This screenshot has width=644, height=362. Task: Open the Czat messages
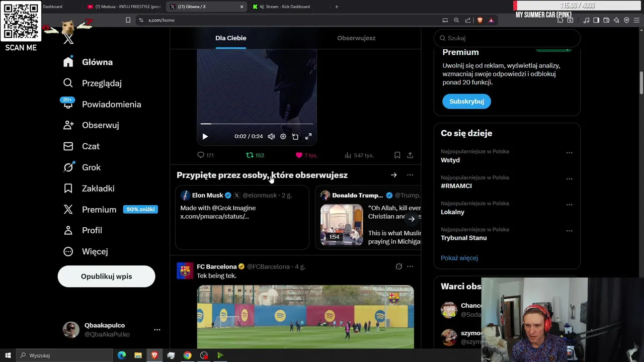click(x=82, y=146)
